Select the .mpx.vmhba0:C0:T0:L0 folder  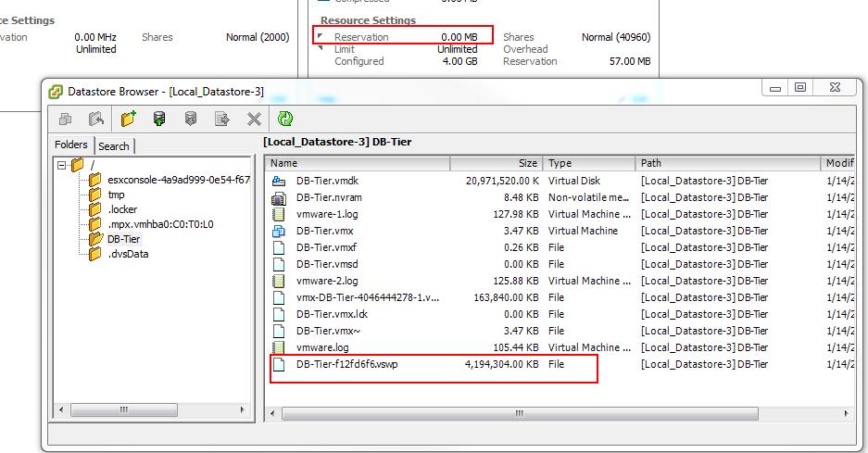tap(160, 224)
